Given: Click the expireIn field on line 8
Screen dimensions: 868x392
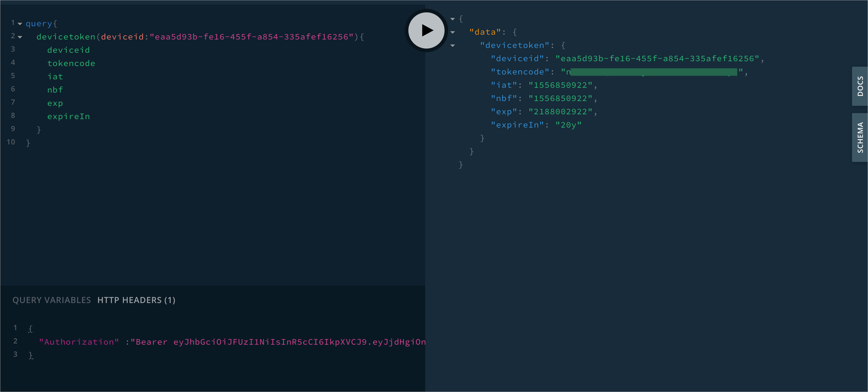Looking at the screenshot, I should click(68, 117).
